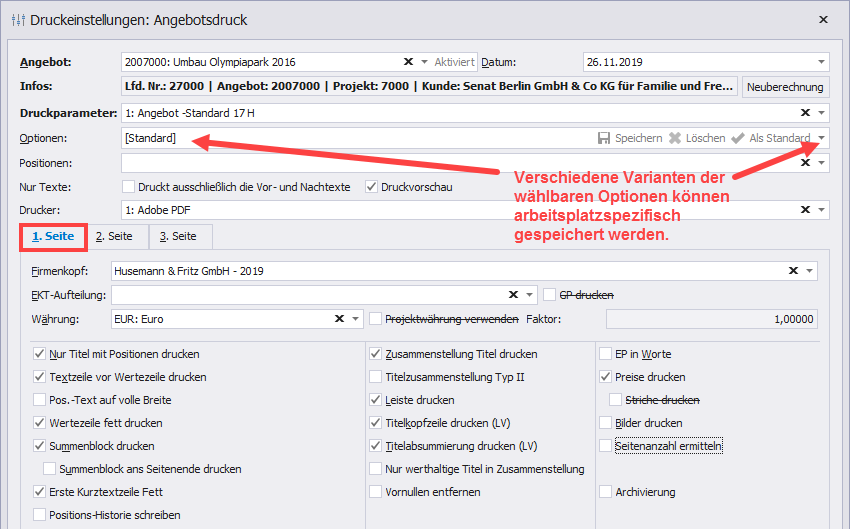
Task: Expand the Firmenkopf dropdown
Action: click(x=809, y=270)
